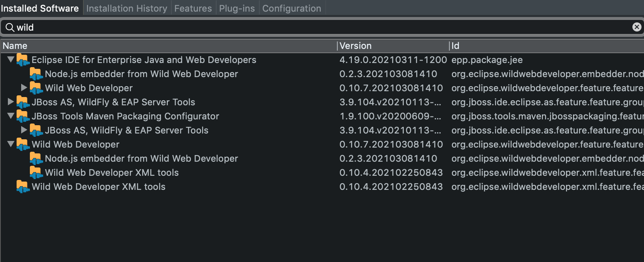Image resolution: width=644 pixels, height=262 pixels.
Task: Click the bottom Wild Web Developer XML tools icon
Action: pos(24,187)
